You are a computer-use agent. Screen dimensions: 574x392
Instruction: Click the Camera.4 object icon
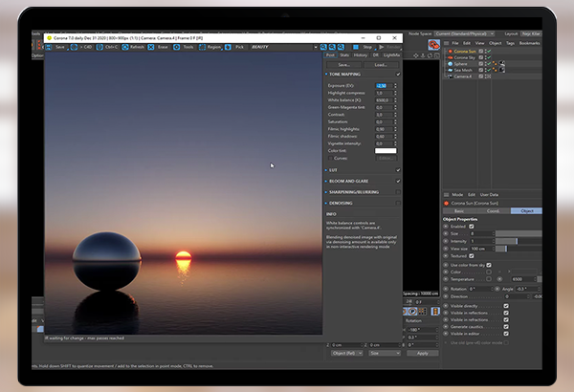pyautogui.click(x=451, y=76)
